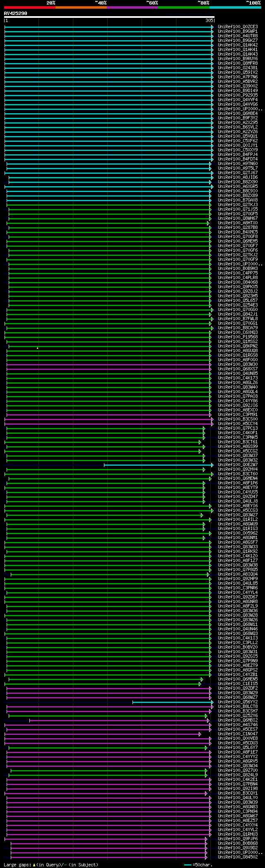Click the cyan alignment bar for Q0E2W7
The image size is (265, 868).
pyautogui.click(x=158, y=465)
